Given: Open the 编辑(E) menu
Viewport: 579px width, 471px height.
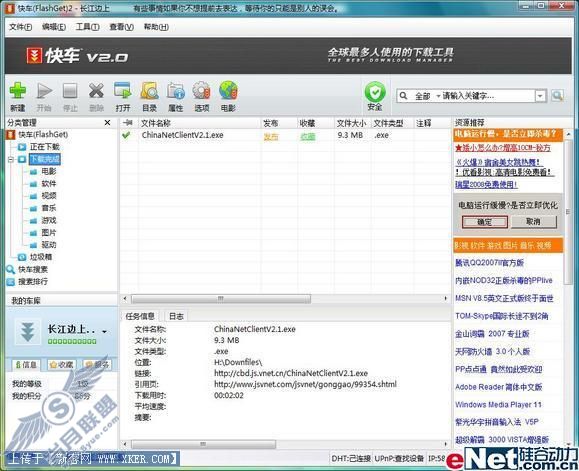Looking at the screenshot, I should 54,27.
